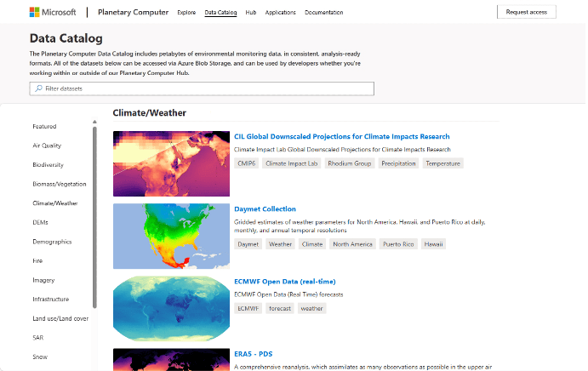This screenshot has height=371, width=588.
Task: Select Biodiversity category in sidebar
Action: 49,165
